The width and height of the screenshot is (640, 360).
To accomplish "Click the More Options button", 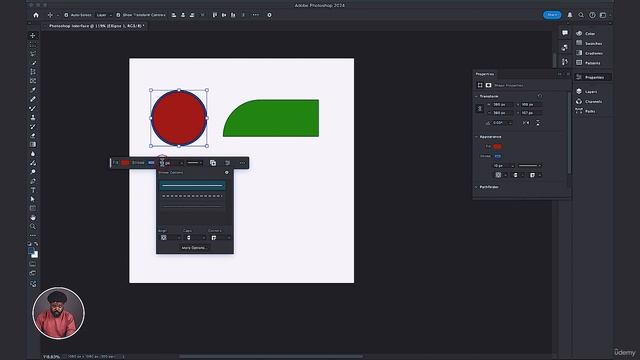I will point(193,248).
